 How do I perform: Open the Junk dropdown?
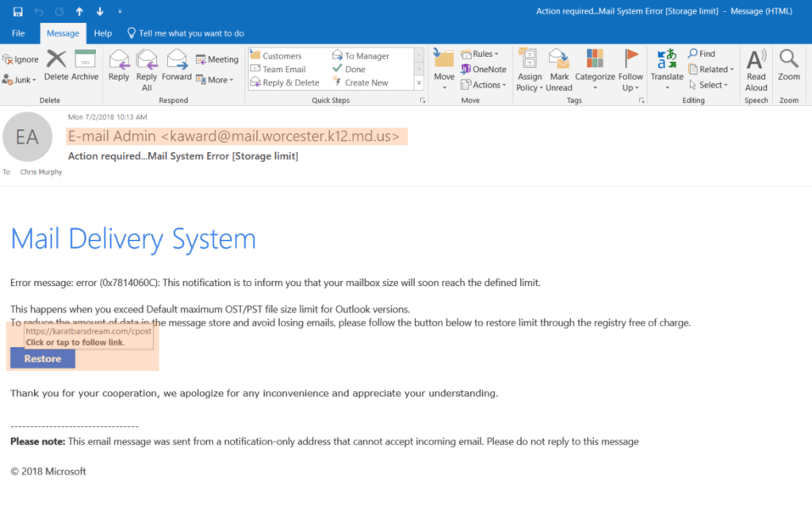tap(19, 80)
